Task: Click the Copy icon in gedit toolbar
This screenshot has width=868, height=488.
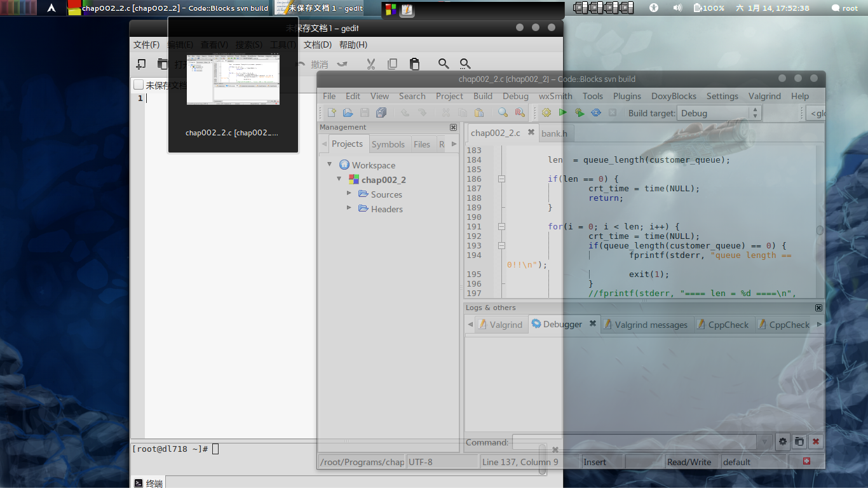Action: pos(393,64)
